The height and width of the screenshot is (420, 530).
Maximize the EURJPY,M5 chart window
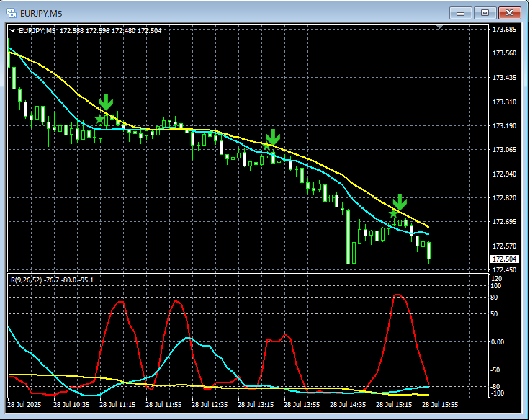coord(485,13)
